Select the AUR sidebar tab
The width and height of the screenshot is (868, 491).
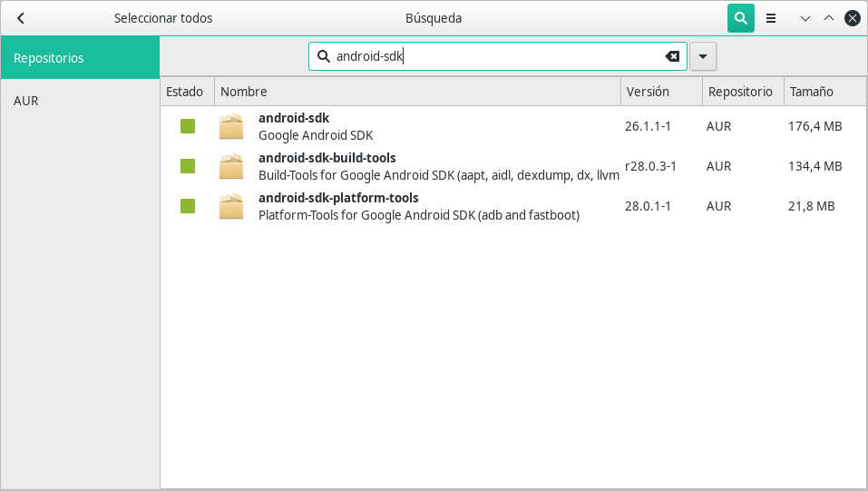point(80,101)
